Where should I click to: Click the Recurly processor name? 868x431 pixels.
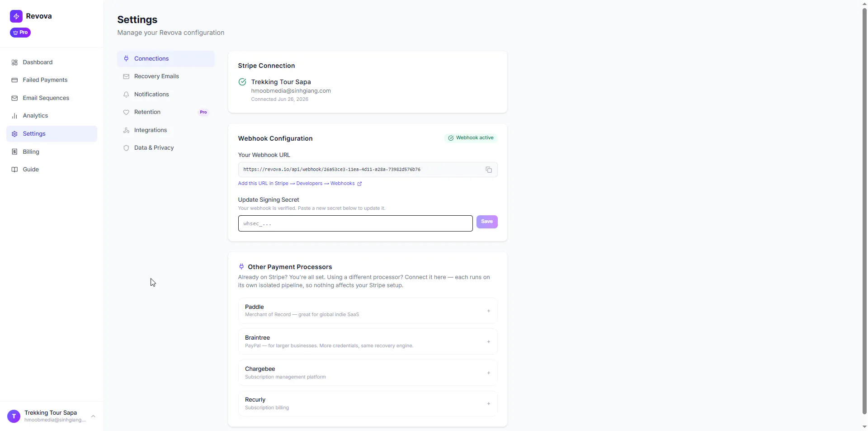coord(255,400)
